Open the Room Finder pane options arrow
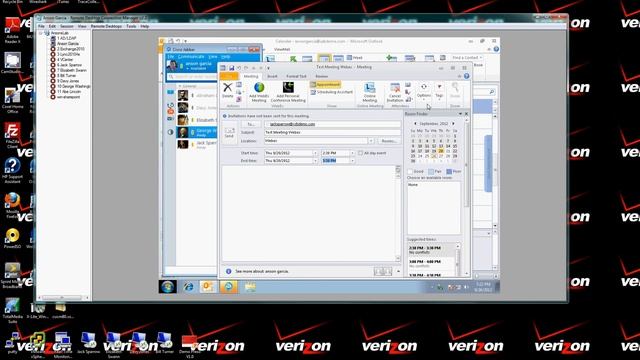The width and height of the screenshot is (640, 360). pyautogui.click(x=460, y=114)
